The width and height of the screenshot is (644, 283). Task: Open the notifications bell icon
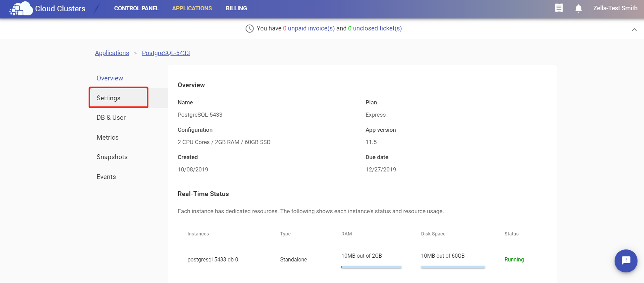(x=578, y=8)
